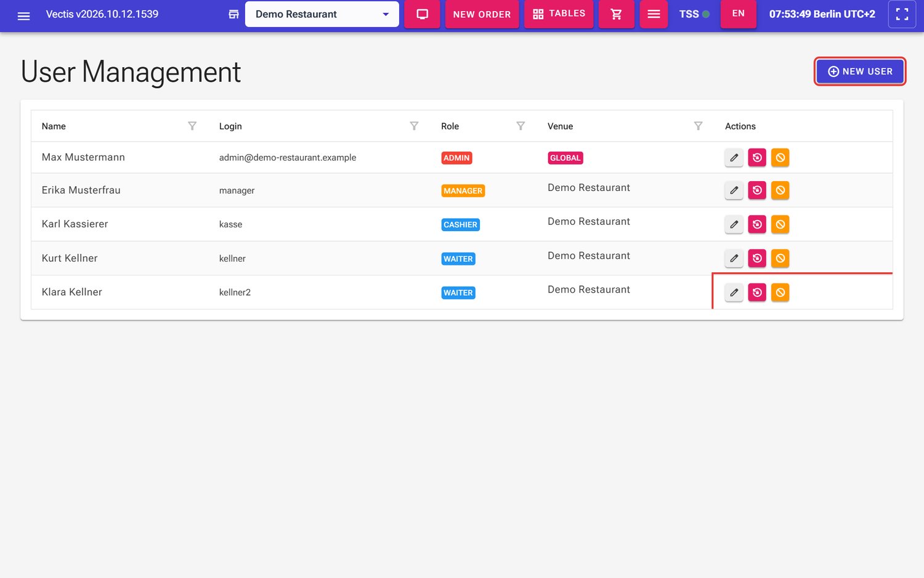Select the ADMIN role badge

click(456, 158)
